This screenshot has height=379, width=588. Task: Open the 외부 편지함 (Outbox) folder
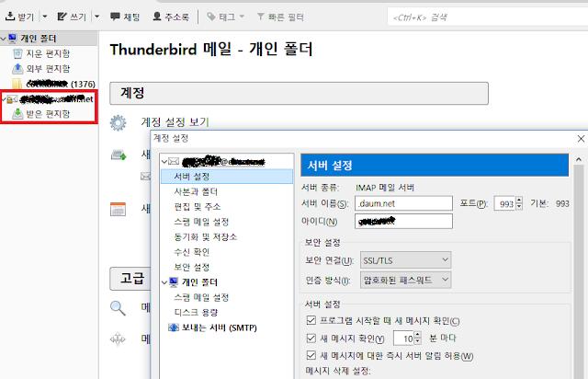click(48, 69)
